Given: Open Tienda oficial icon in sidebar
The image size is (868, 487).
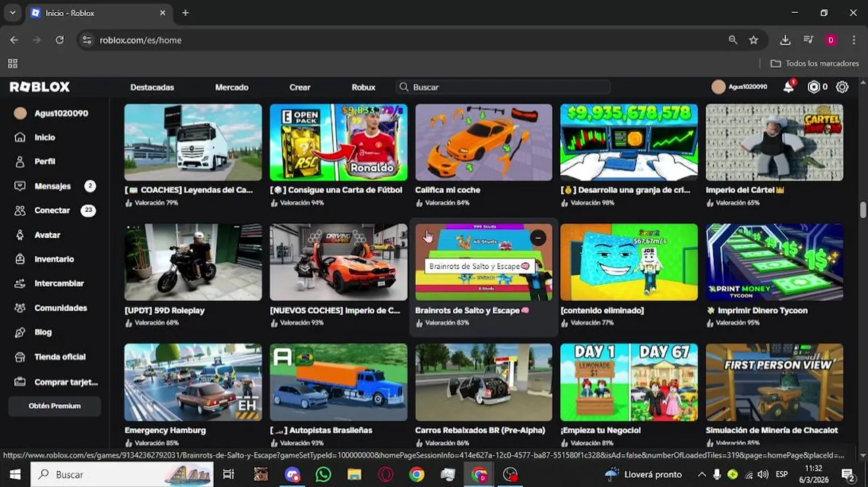Looking at the screenshot, I should tap(20, 356).
